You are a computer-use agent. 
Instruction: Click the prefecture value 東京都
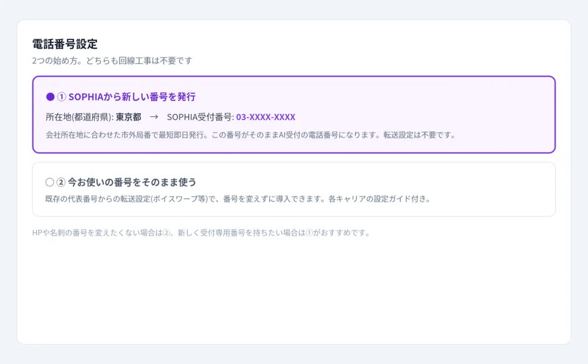tap(128, 117)
